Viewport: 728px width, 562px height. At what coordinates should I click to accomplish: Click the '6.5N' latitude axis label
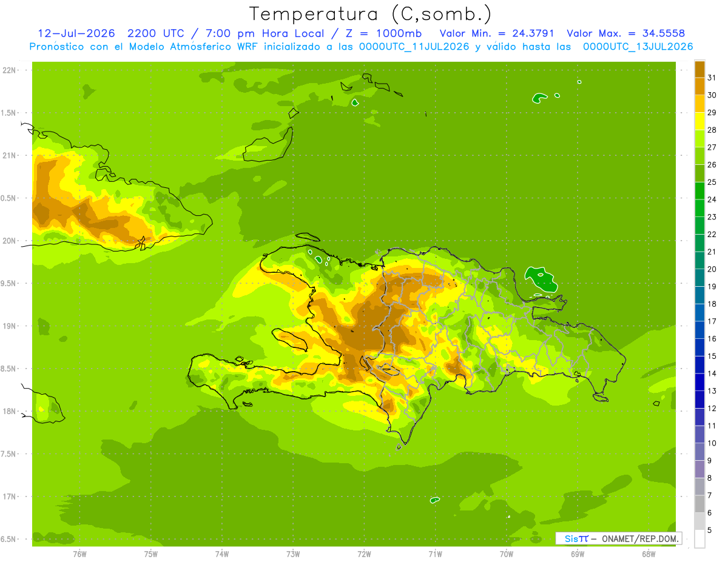point(8,539)
